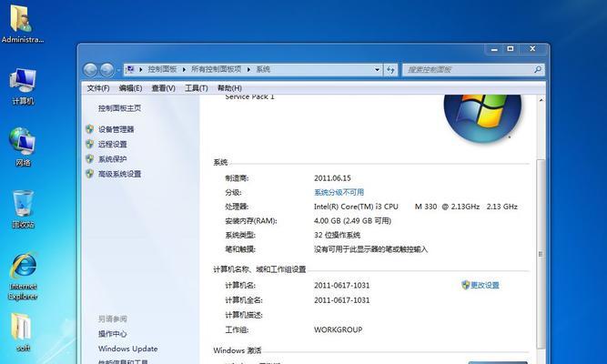Click the 系统 breadcrumb

click(x=263, y=69)
